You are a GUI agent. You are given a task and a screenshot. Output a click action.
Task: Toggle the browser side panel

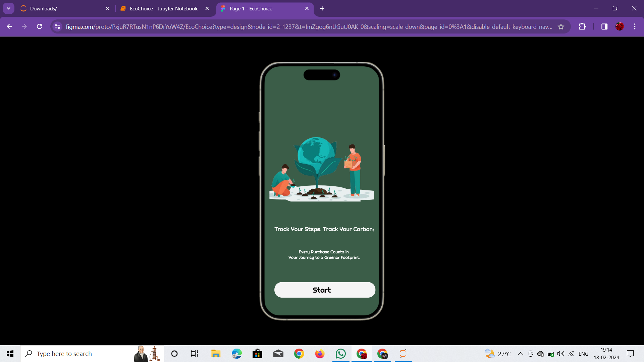tap(604, 26)
